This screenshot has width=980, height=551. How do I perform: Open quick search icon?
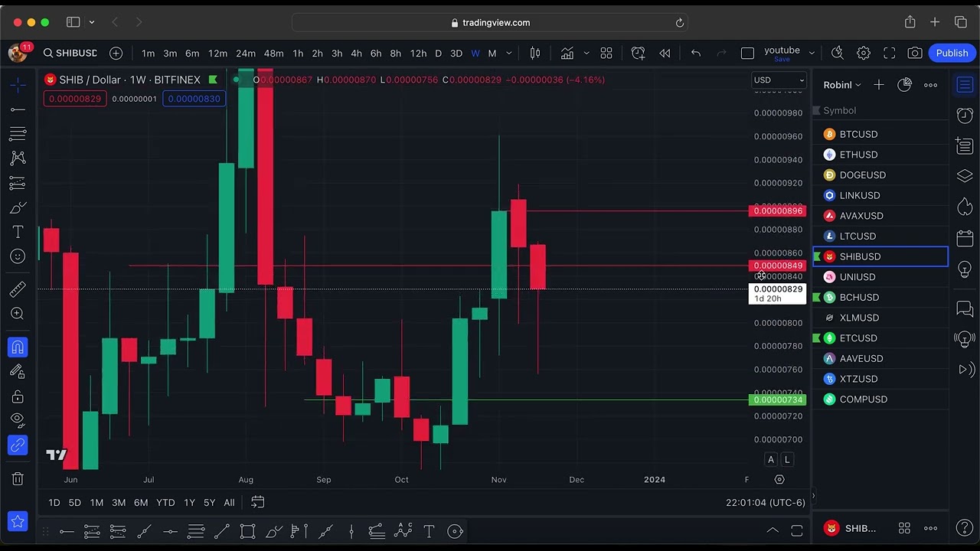pyautogui.click(x=838, y=53)
